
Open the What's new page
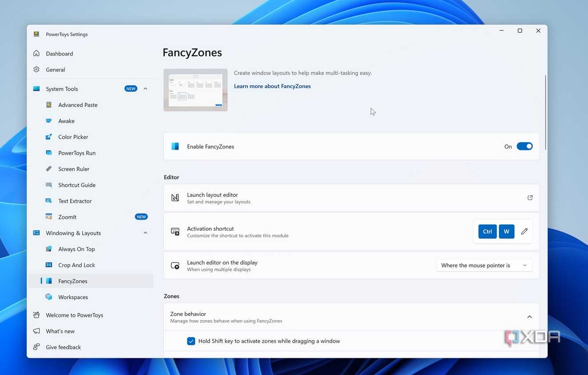point(60,331)
